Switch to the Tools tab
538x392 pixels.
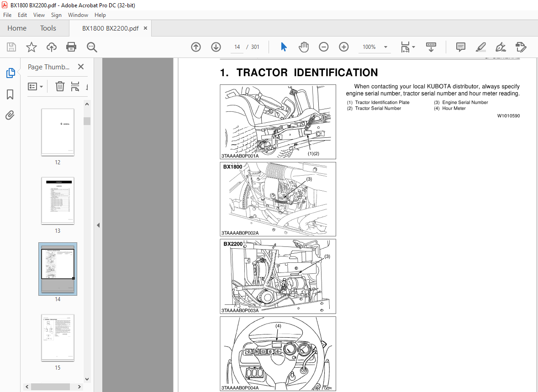48,28
